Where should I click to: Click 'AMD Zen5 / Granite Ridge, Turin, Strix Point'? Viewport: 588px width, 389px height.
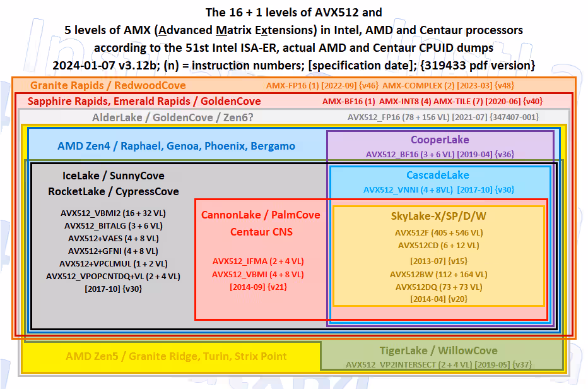176,356
